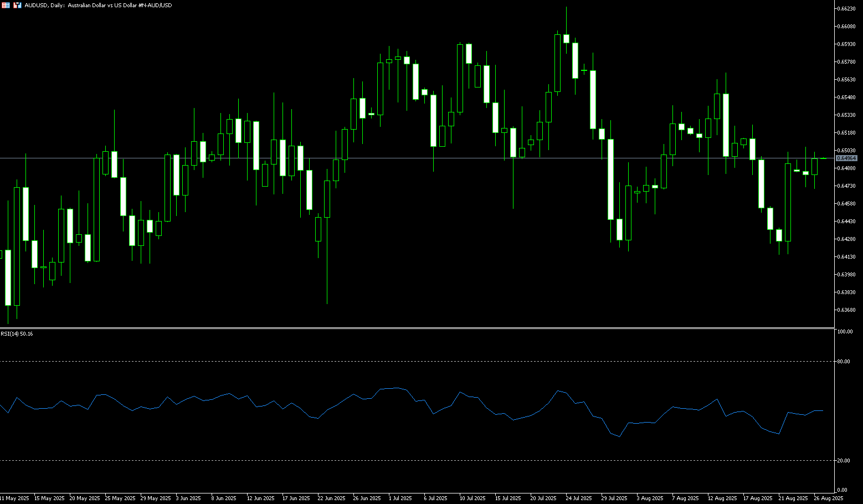The image size is (863, 504).
Task: Click the 20 May 2025 date label
Action: coord(85,498)
